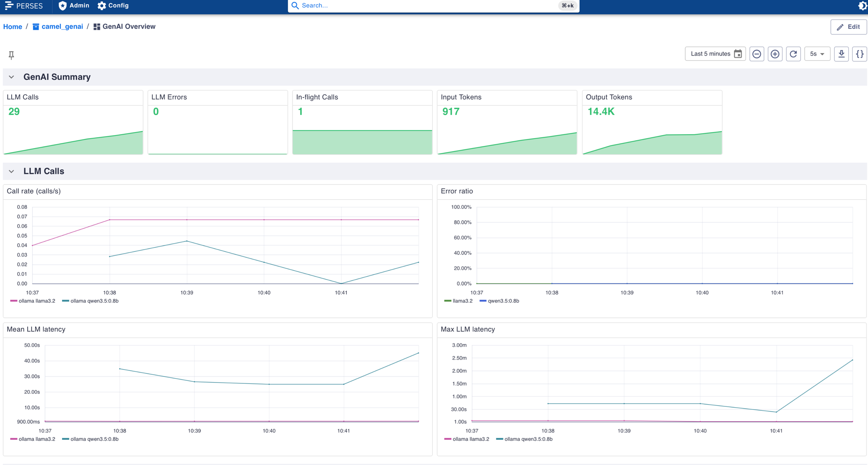Click the Max LLM latency panel title

(468, 329)
